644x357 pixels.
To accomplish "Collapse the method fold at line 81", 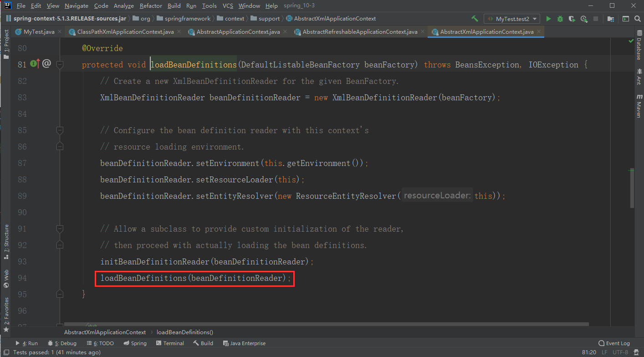I will tap(59, 65).
